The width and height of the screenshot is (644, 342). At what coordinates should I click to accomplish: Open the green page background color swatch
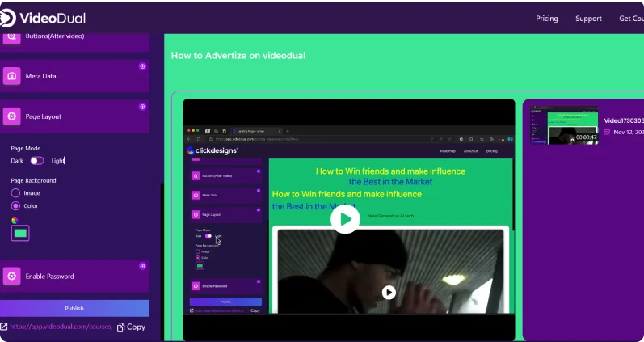pos(20,233)
